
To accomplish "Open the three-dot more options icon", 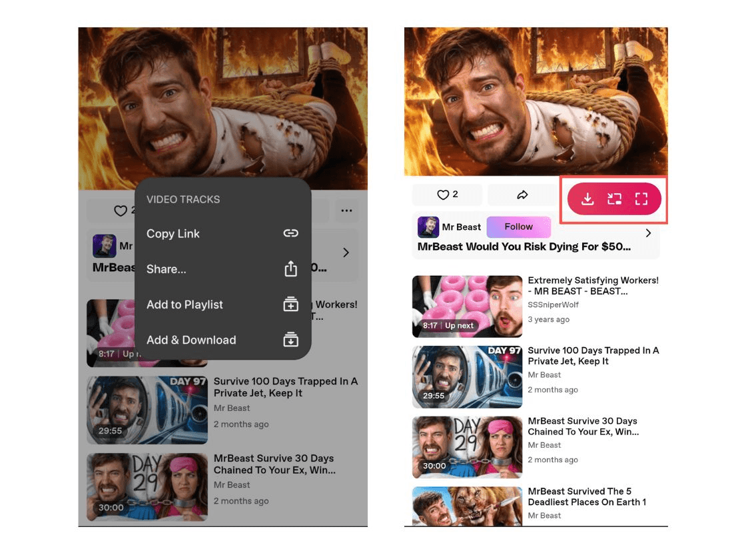I will 346,211.
